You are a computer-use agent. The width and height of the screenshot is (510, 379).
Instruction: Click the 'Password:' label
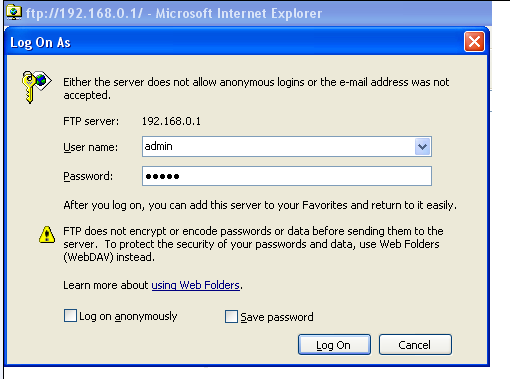point(88,176)
